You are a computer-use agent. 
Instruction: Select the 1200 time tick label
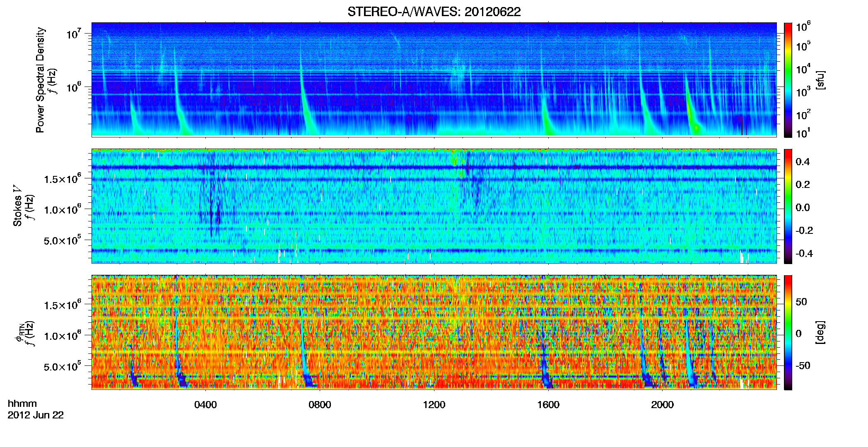pos(434,405)
